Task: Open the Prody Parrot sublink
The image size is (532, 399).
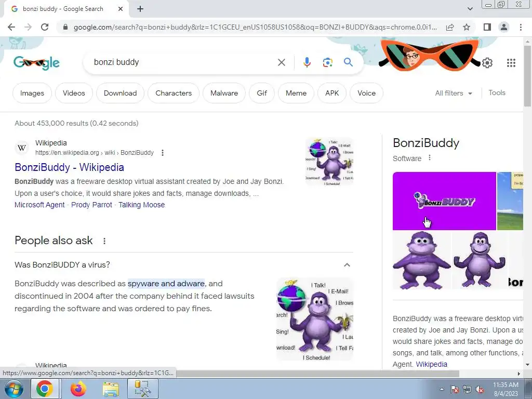Action: click(91, 205)
